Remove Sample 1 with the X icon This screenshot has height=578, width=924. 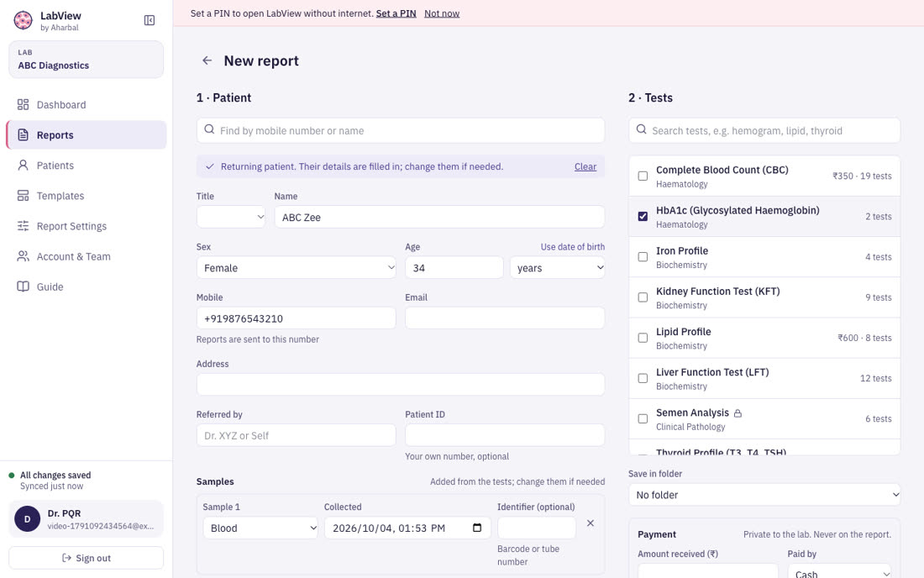(591, 523)
